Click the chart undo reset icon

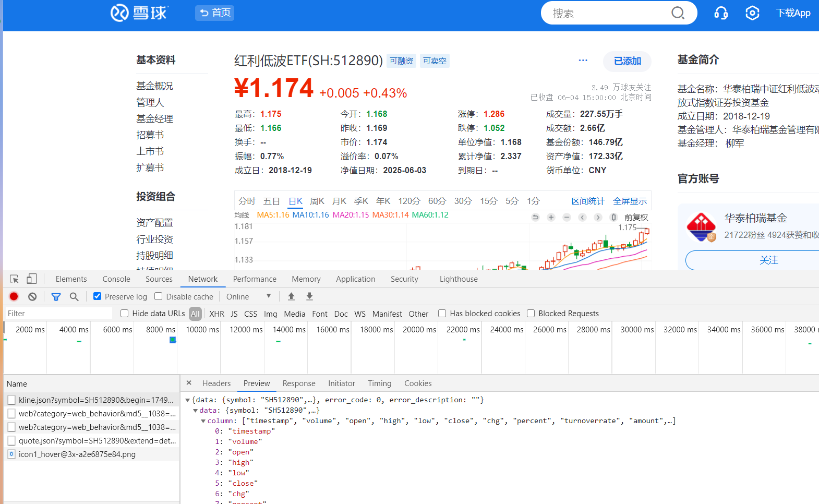pos(535,218)
